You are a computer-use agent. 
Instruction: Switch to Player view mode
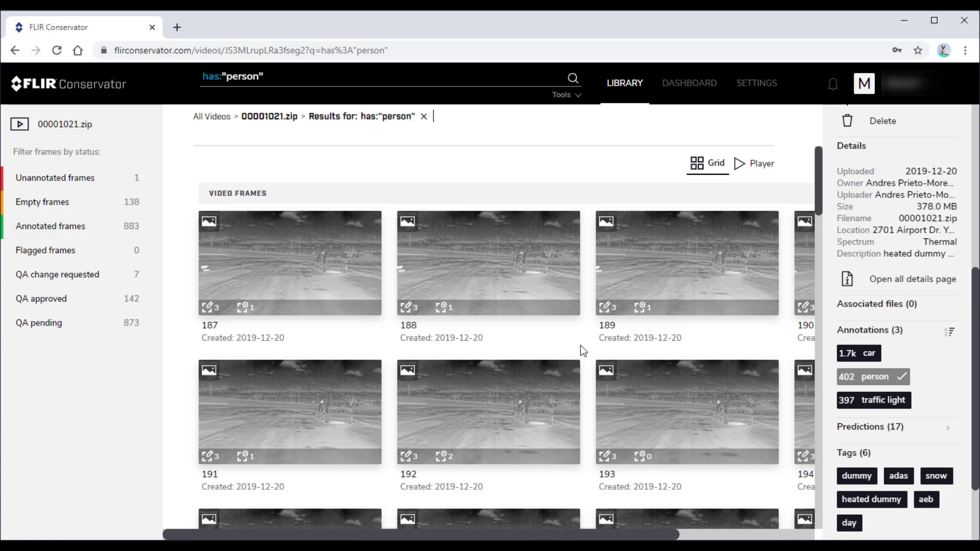[754, 163]
